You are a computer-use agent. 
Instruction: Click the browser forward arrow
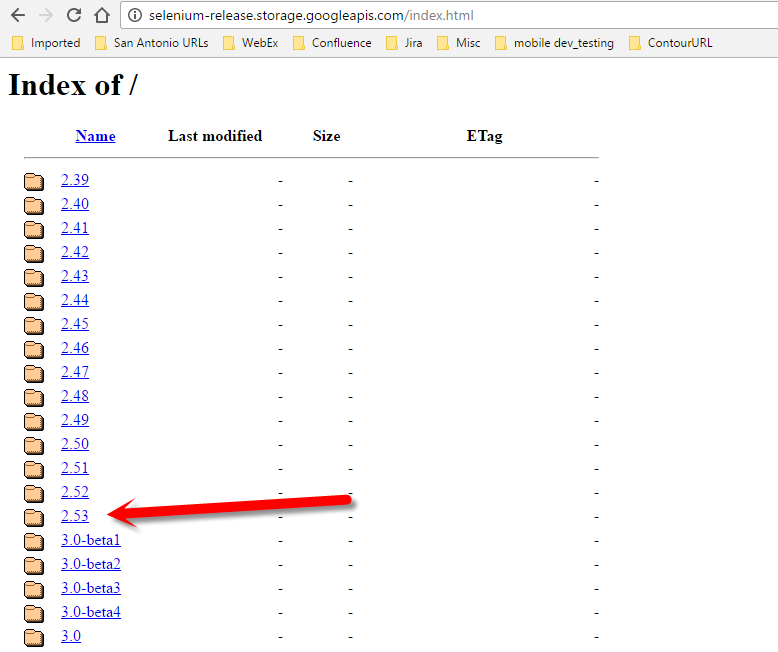click(46, 15)
